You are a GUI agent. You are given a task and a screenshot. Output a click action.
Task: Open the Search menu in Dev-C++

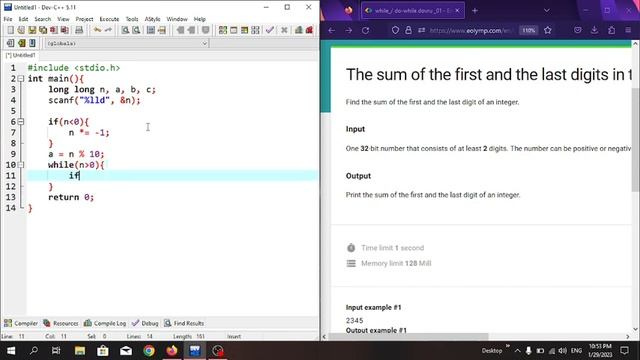(x=42, y=19)
